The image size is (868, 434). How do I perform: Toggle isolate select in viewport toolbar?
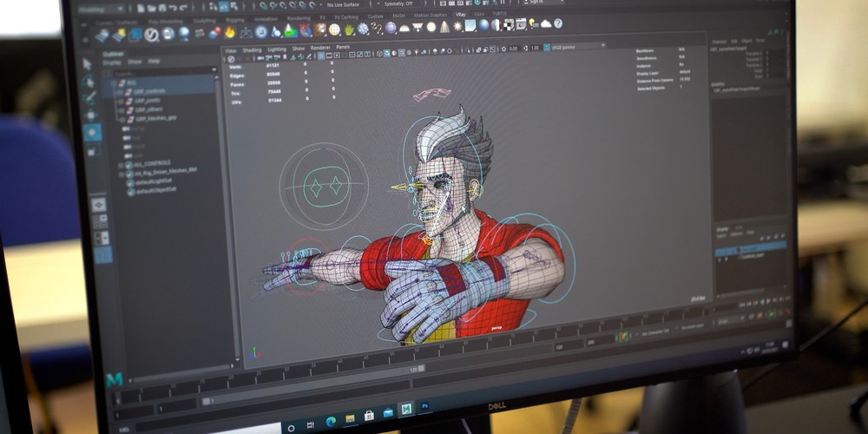(469, 50)
